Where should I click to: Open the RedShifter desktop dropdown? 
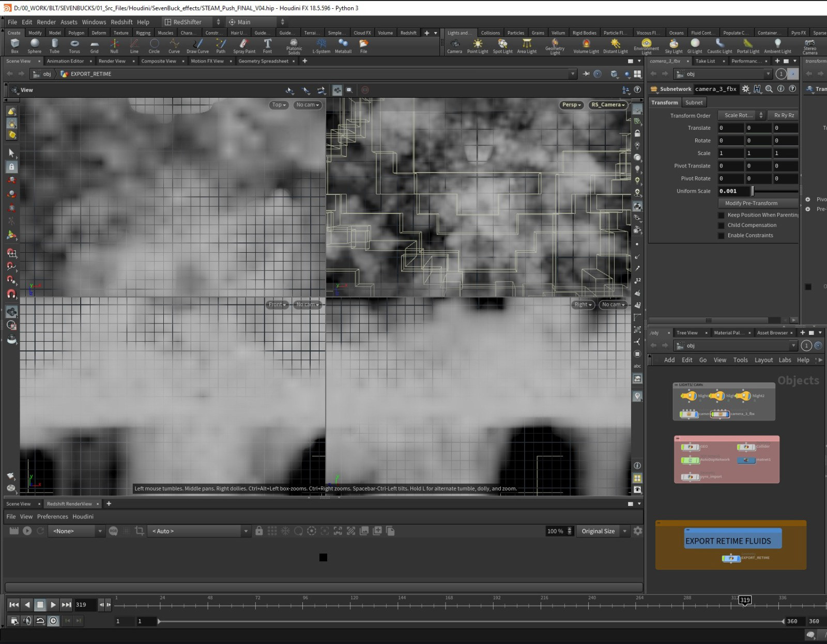click(192, 22)
